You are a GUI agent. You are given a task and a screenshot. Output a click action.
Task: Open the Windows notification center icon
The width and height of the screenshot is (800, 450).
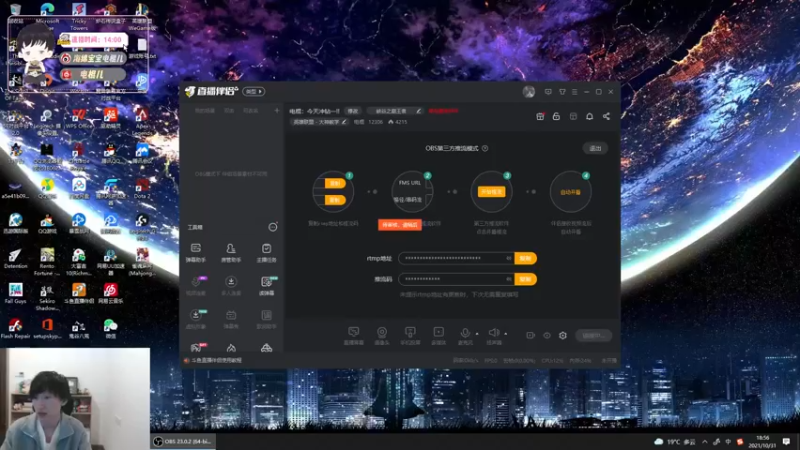(786, 442)
